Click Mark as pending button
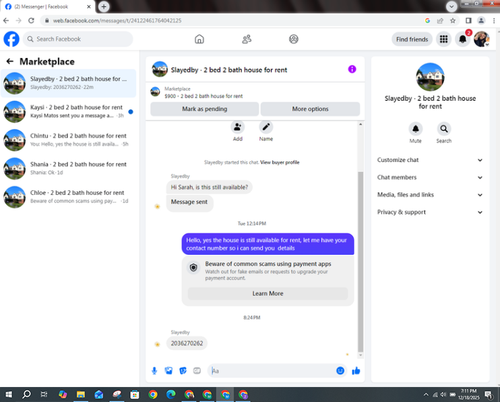Screen dimensions: 500x402 click(204, 109)
